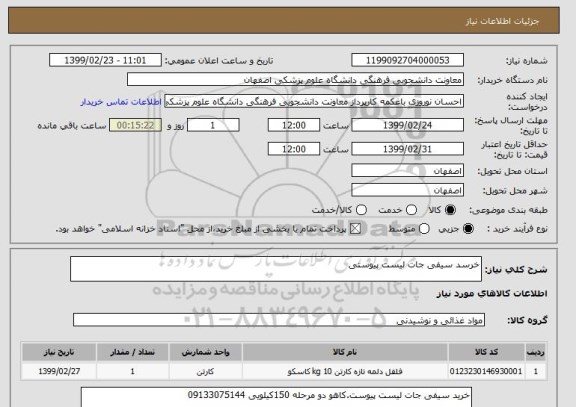Select the کالا radio button
576x407 pixels.
[x=450, y=210]
